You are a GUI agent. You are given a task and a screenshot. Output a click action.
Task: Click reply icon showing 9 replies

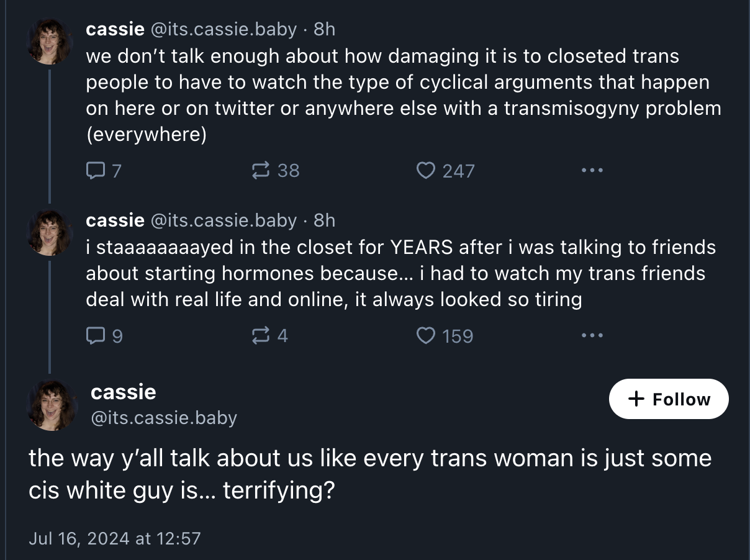pos(104,336)
